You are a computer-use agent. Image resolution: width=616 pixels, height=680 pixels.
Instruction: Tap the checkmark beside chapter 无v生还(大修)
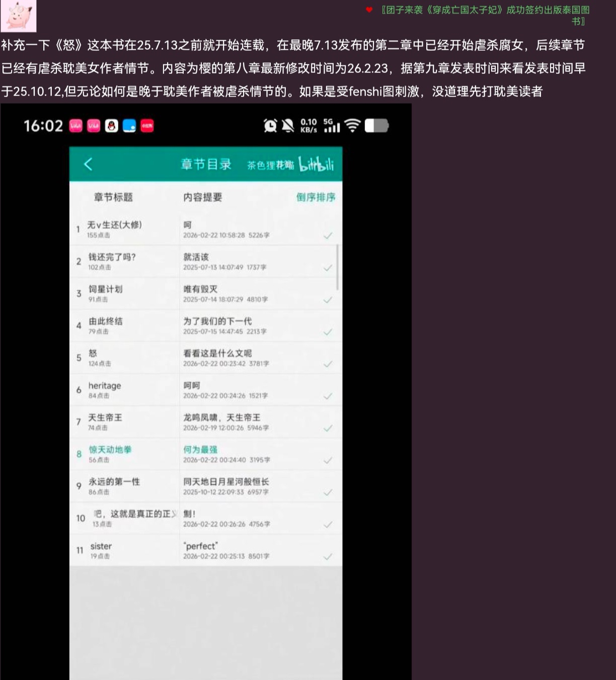[328, 235]
